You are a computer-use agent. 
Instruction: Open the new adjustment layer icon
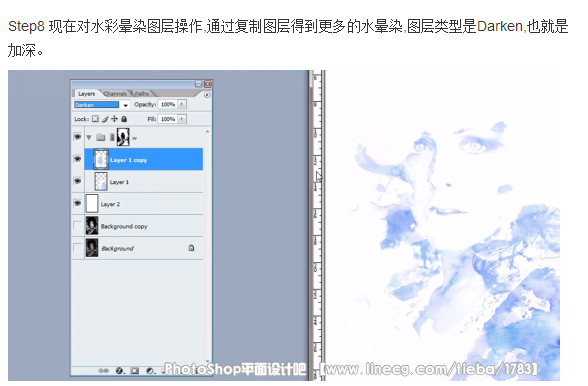[x=150, y=371]
